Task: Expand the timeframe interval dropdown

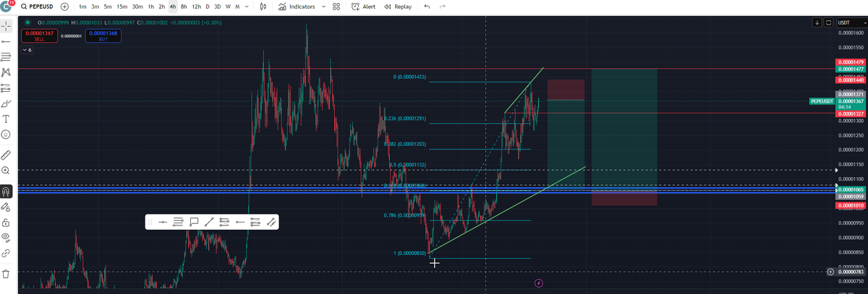Action: [x=247, y=7]
